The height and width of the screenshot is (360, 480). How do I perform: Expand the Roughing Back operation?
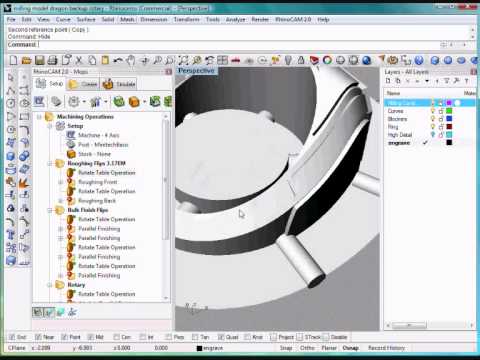[61, 201]
